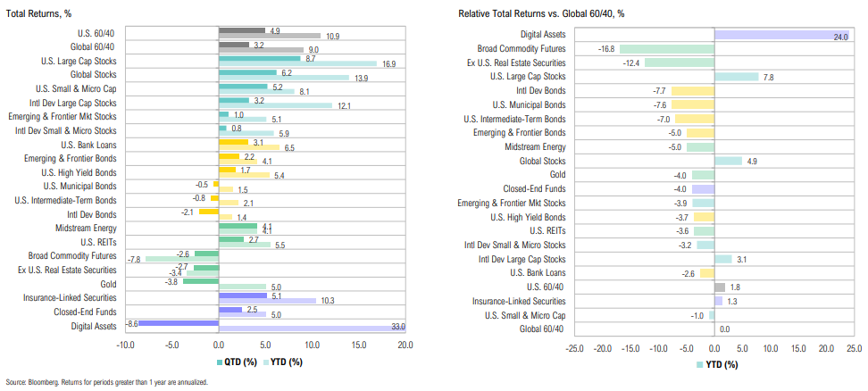The image size is (868, 391).
Task: Select the Broad Commodity Futures -16.8 bar
Action: coord(667,48)
